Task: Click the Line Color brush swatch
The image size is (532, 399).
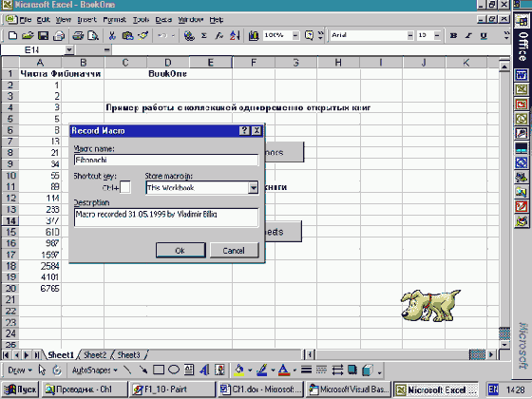Action: pos(262,370)
